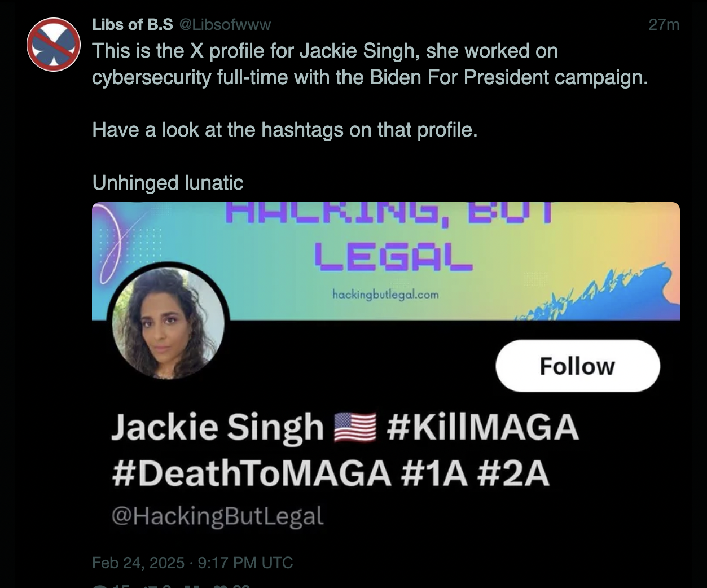Click the Follow button

[577, 366]
